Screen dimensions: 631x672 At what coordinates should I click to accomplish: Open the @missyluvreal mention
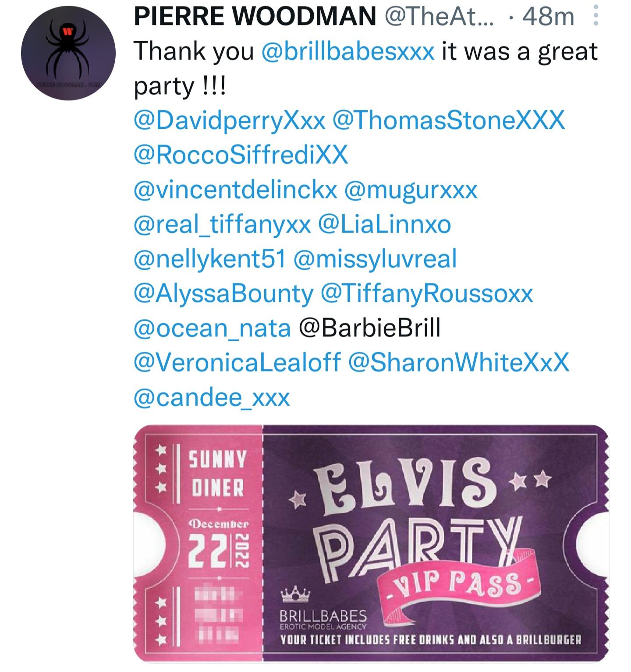[x=375, y=259]
